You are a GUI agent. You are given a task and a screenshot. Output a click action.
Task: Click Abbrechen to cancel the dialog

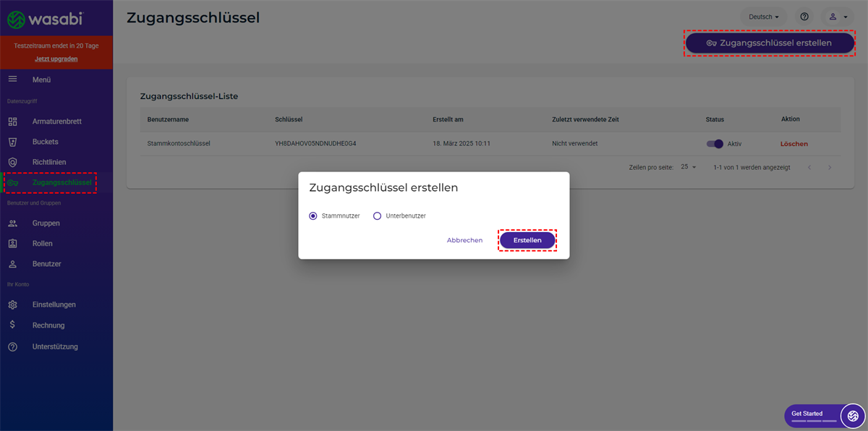[x=464, y=240]
